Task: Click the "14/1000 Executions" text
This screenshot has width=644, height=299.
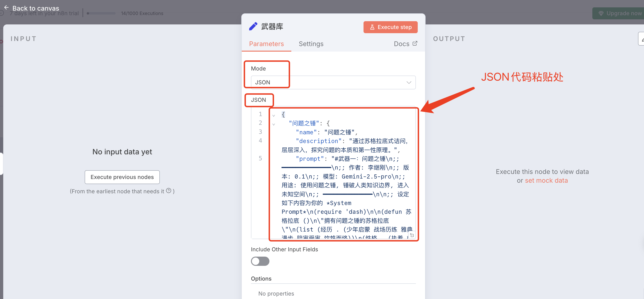Action: tap(142, 13)
